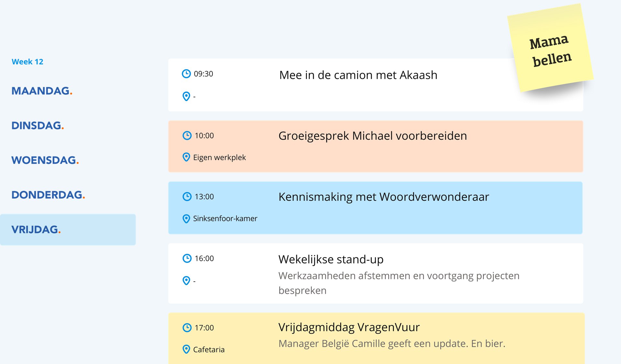The image size is (621, 364).
Task: Click the Eigen werkplek location text
Action: click(219, 157)
